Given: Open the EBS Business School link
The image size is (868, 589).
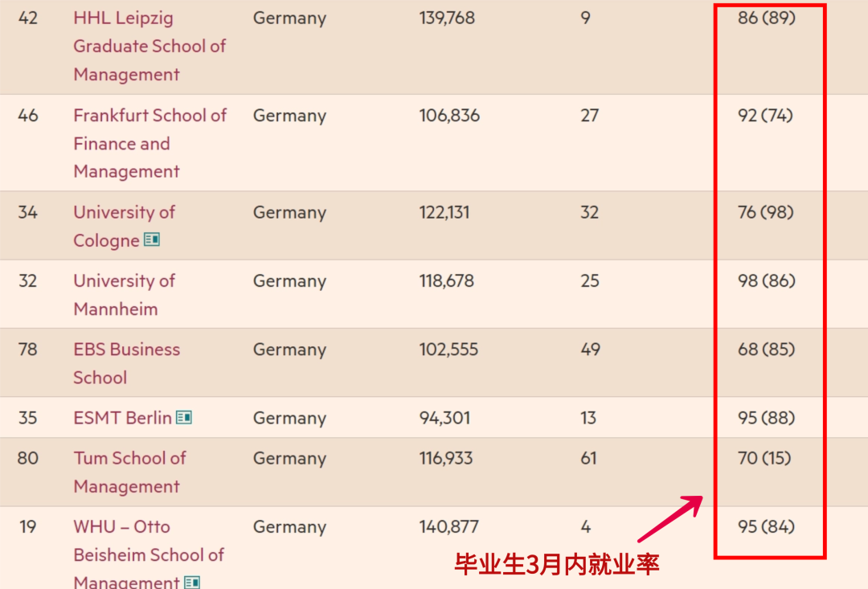Looking at the screenshot, I should coord(127,363).
